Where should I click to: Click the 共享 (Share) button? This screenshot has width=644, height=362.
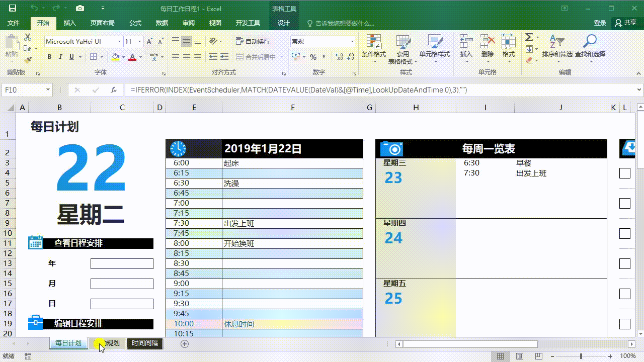[x=625, y=23]
